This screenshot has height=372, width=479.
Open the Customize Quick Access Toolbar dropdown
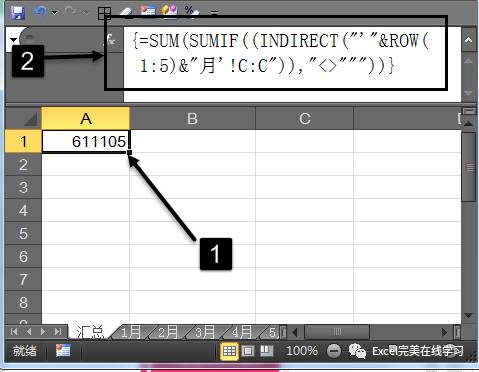pyautogui.click(x=214, y=13)
